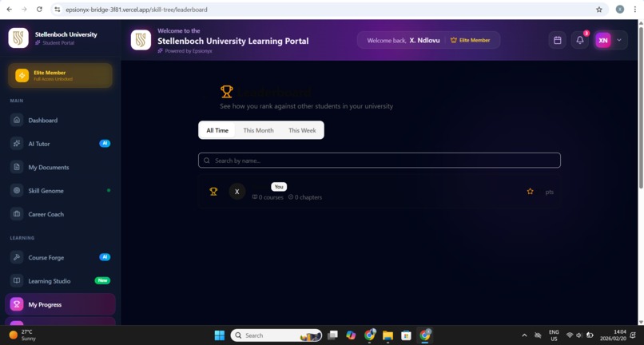Reload the page

(39, 9)
